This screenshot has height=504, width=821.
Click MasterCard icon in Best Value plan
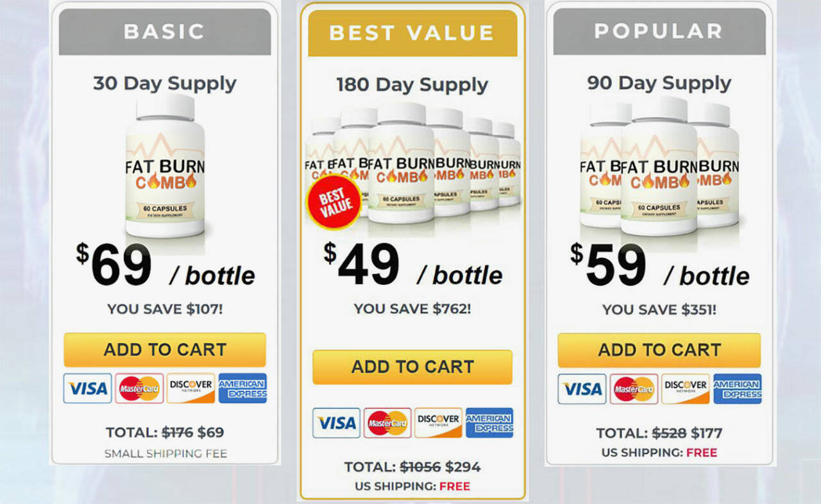tap(387, 423)
